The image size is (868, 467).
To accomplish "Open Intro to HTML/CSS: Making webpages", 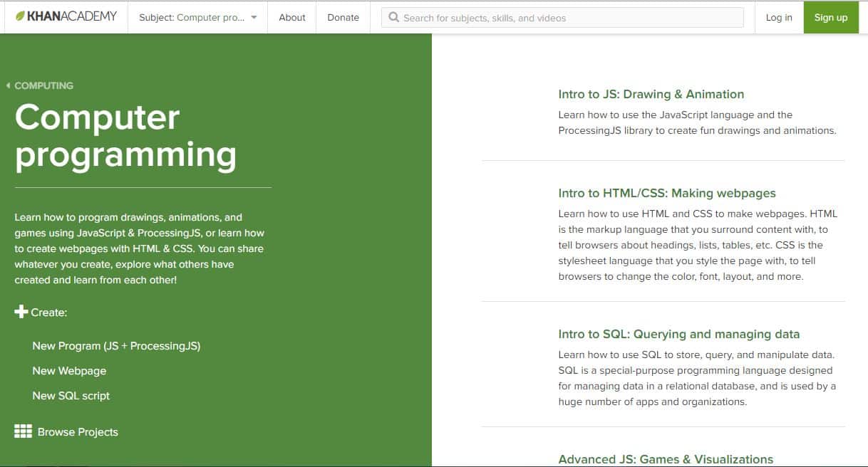I will [667, 193].
